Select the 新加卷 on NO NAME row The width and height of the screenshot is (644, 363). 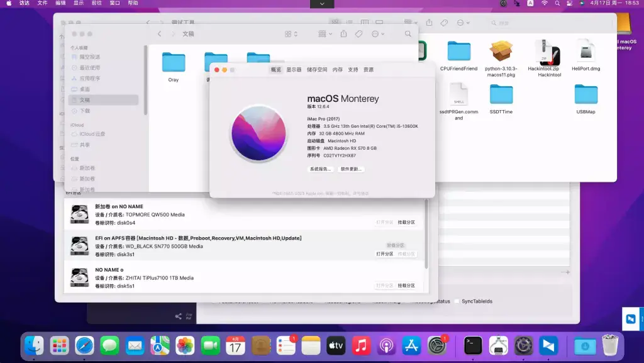pos(244,215)
